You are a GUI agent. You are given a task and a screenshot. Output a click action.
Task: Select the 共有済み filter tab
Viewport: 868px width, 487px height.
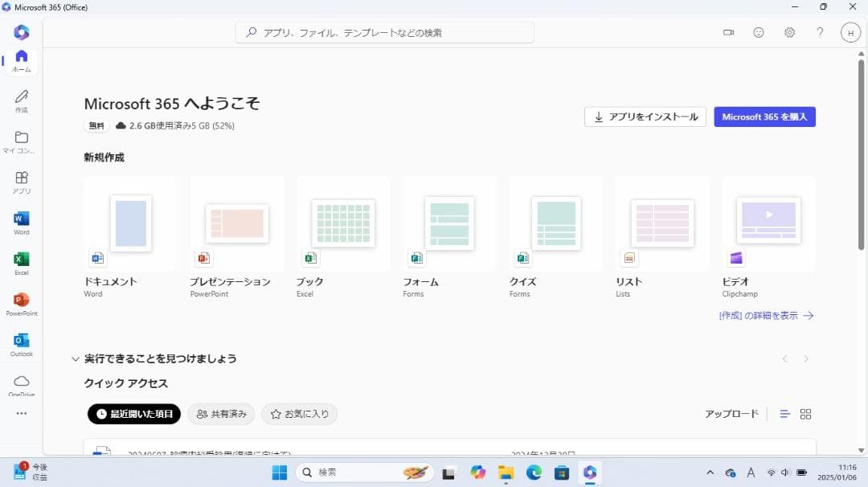[221, 414]
